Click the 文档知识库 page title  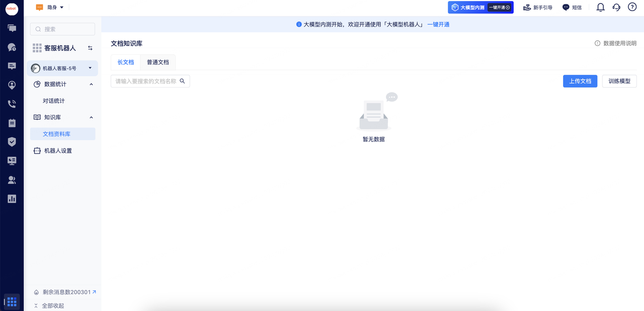127,44
